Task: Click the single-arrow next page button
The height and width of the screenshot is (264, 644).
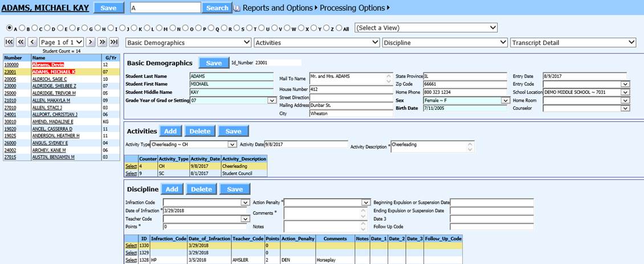Action: (90, 42)
